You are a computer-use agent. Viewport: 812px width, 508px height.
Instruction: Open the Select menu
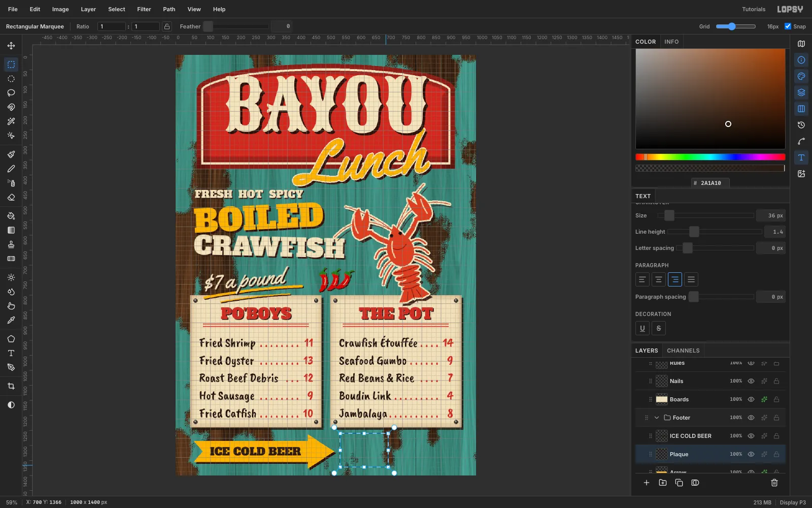pos(117,9)
